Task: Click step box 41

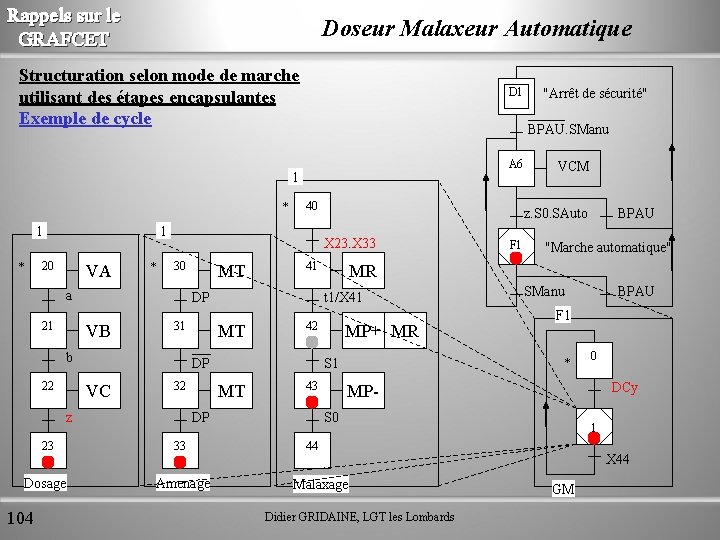Action: pos(312,270)
